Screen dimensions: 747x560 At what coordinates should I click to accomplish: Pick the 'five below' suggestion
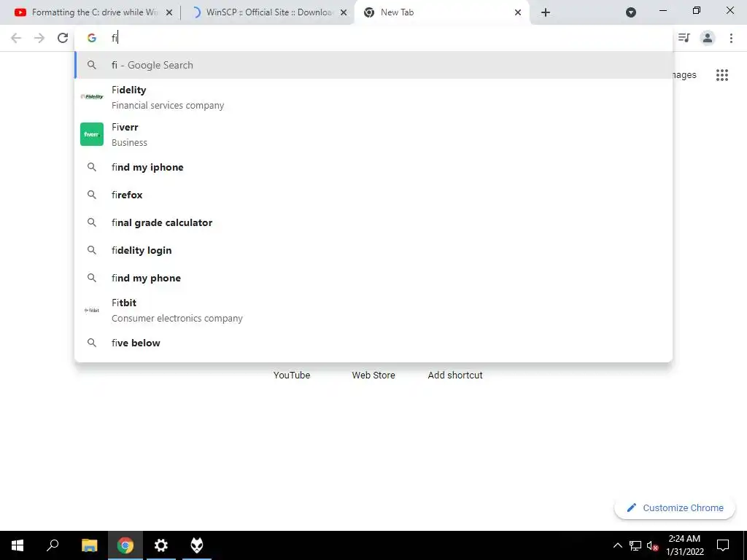[x=373, y=343]
